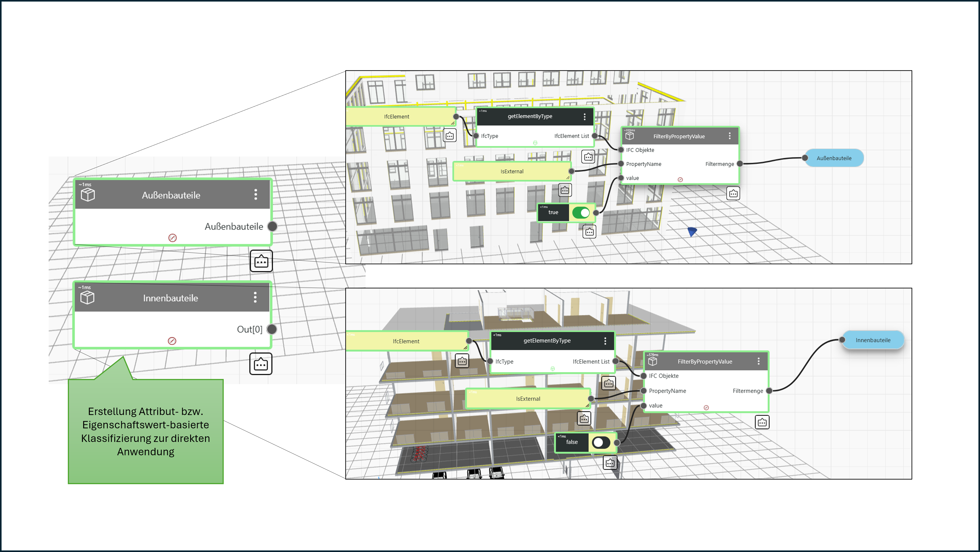
Task: Open three-dot menu of Innenbauteile node
Action: [x=255, y=298]
